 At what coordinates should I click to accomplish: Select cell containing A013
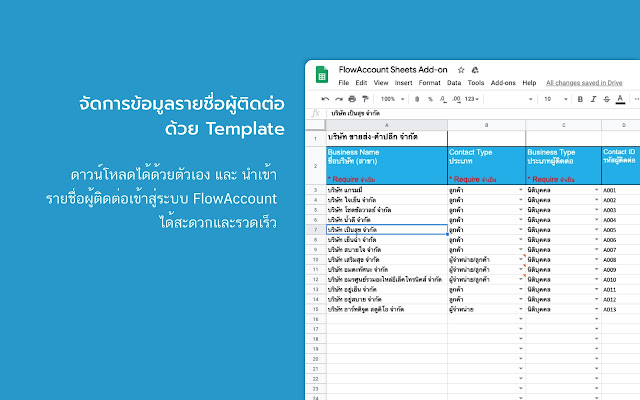tap(621, 309)
